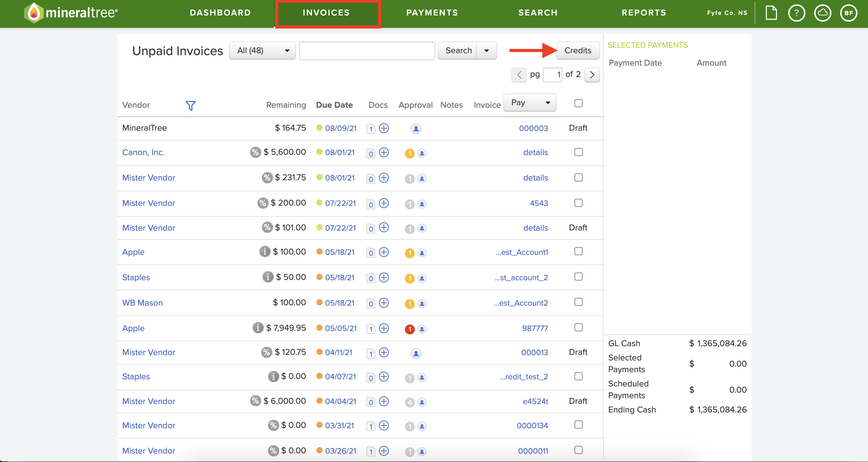The height and width of the screenshot is (462, 868).
Task: Check the Canon, Inc. invoice checkbox
Action: coord(579,152)
